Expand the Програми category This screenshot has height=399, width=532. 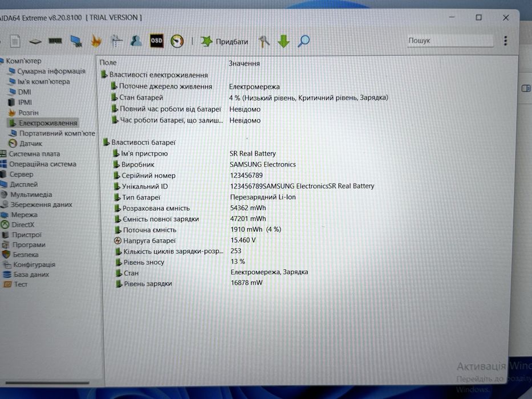click(x=24, y=245)
